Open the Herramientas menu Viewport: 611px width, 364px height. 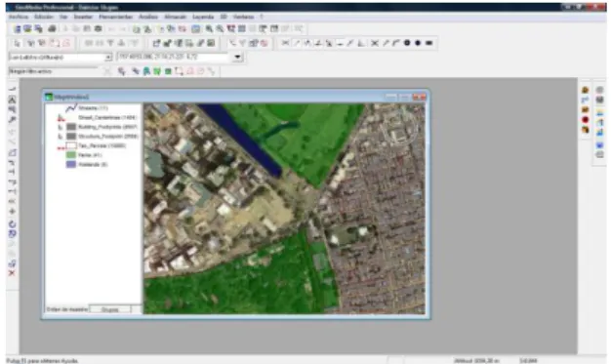click(x=116, y=17)
